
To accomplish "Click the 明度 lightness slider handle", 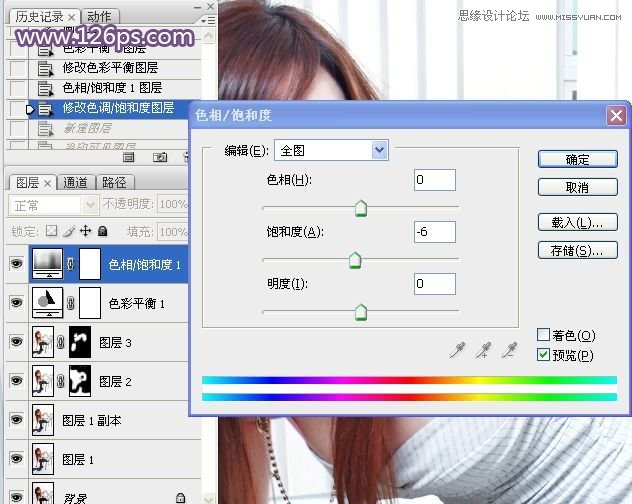I will (x=361, y=312).
